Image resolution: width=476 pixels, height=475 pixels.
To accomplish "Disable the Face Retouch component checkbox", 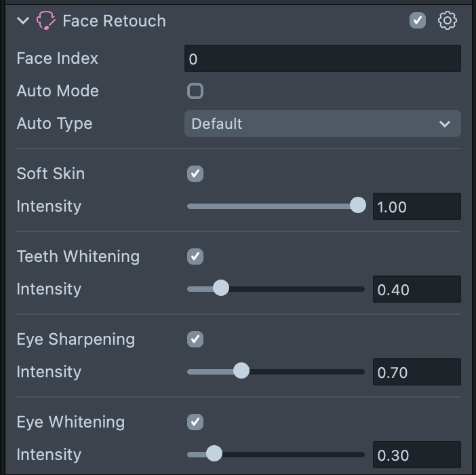I will coord(418,21).
